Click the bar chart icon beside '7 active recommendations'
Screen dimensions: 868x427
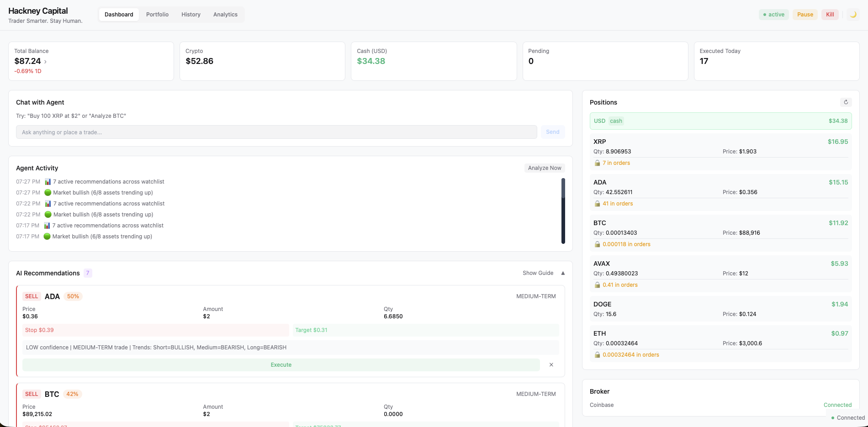pos(48,181)
